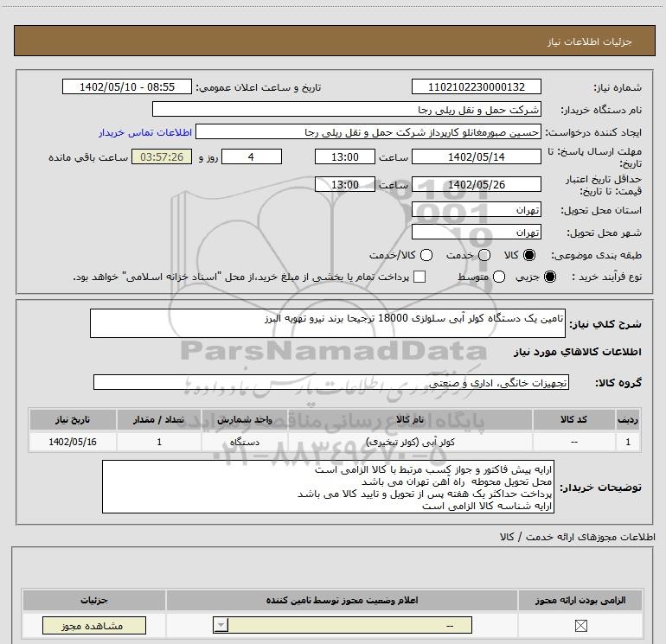This screenshot has height=644, width=666.
Task: Click the delivery province field تهران
Action: [476, 210]
